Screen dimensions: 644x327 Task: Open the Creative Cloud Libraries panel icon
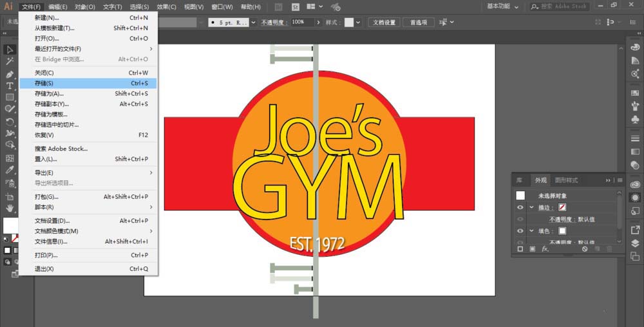635,184
